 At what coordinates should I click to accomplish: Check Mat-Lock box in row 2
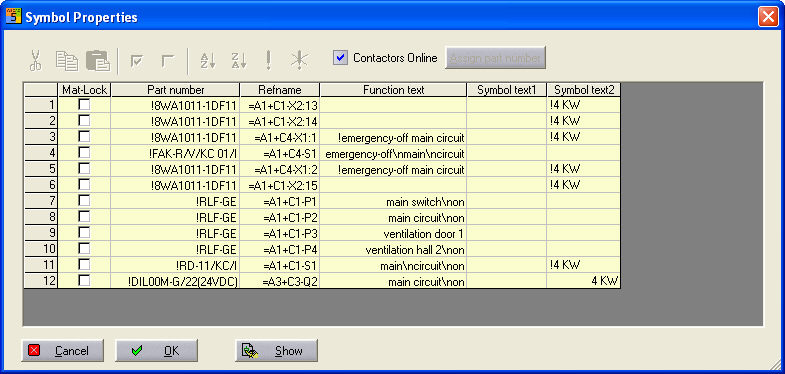pos(85,121)
